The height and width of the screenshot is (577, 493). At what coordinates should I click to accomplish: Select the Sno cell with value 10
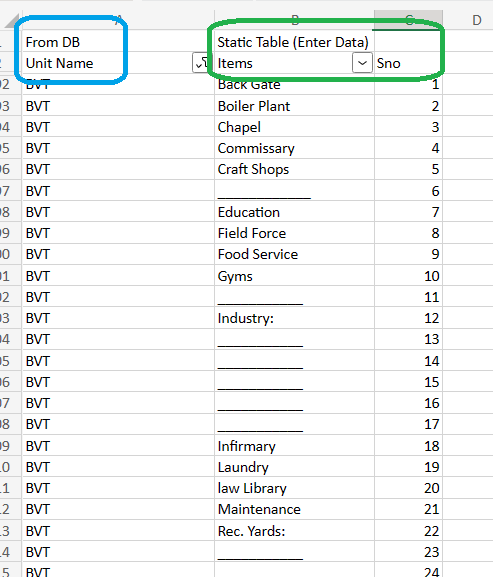coord(408,276)
